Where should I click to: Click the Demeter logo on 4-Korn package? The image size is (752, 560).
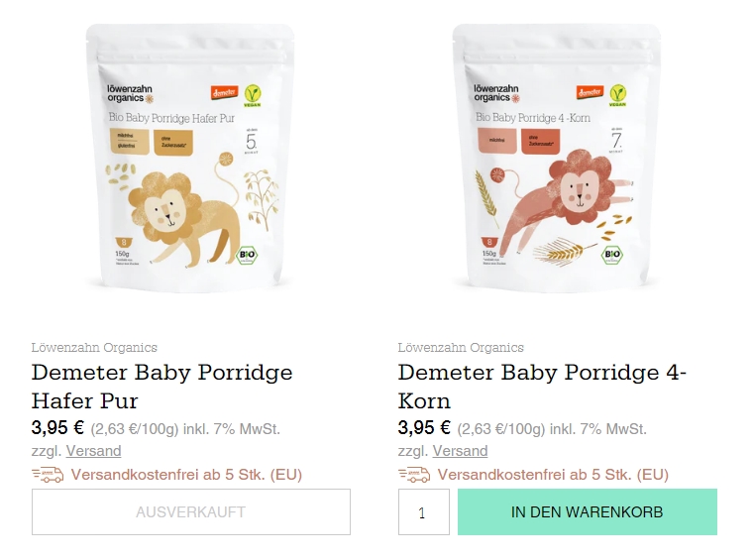tap(590, 92)
